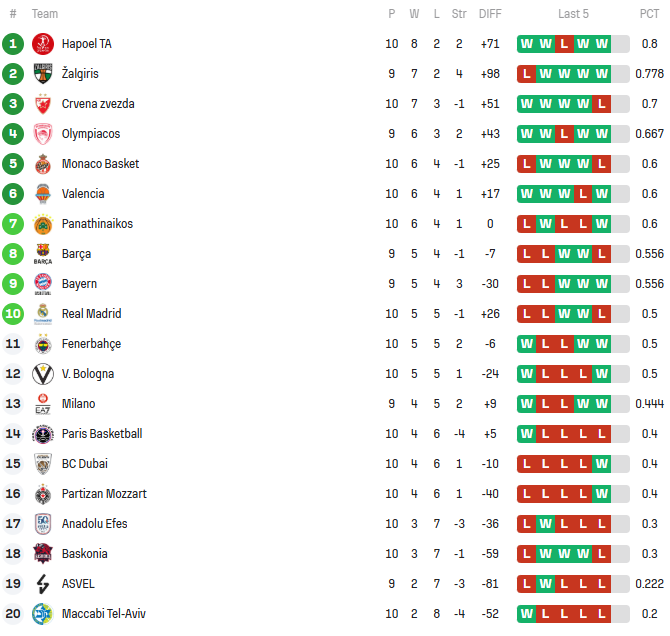
Task: Click the V. Bologna logo icon
Action: (42, 374)
